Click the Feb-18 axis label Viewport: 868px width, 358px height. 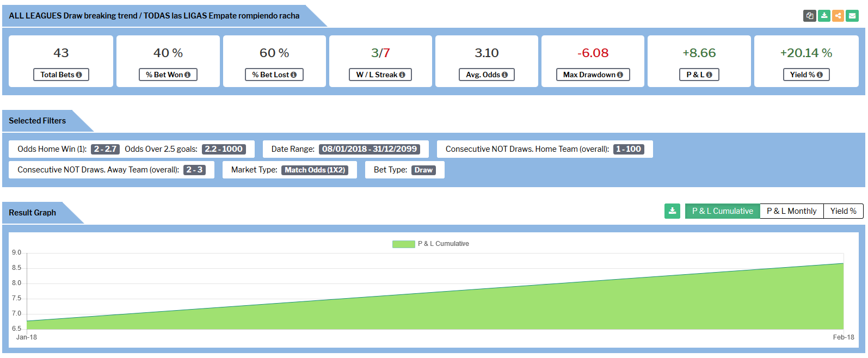coord(844,337)
